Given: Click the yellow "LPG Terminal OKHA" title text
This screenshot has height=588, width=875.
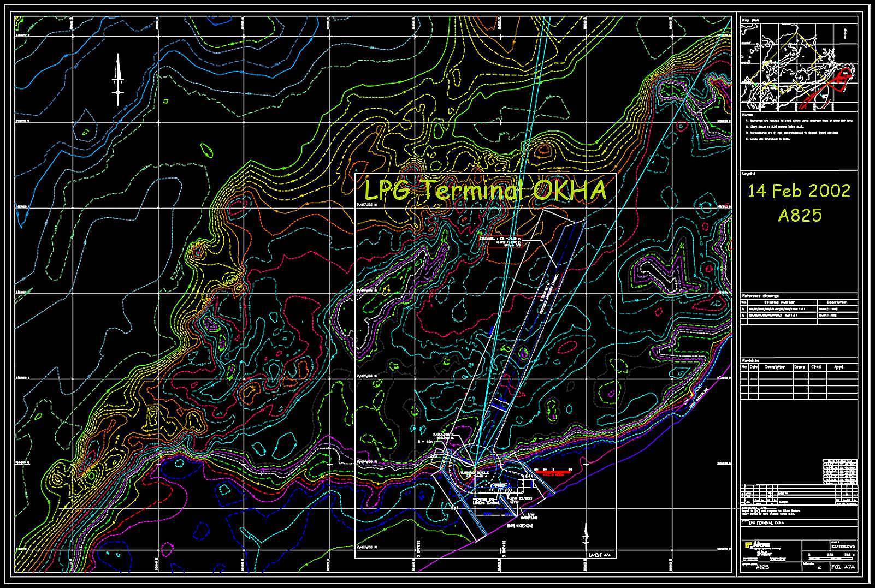Looking at the screenshot, I should click(x=486, y=191).
